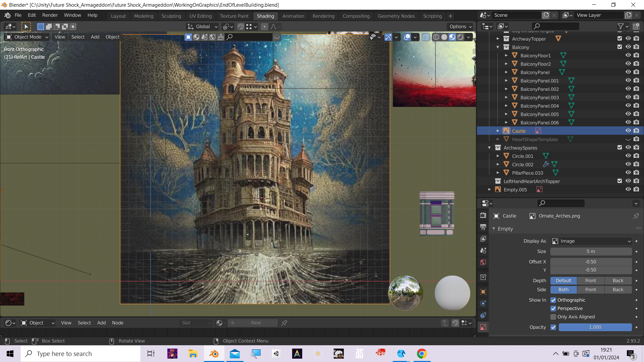Click the Offset X value field

tap(591, 262)
